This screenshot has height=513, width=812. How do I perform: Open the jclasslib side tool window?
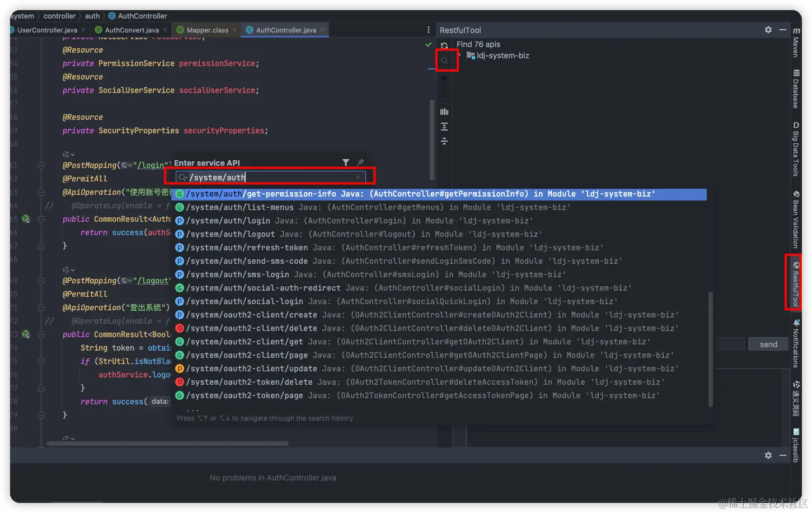(796, 446)
